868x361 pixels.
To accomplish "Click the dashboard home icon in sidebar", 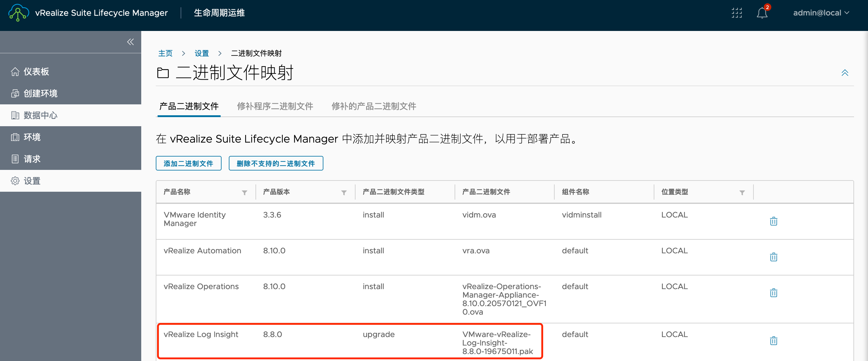I will 15,72.
